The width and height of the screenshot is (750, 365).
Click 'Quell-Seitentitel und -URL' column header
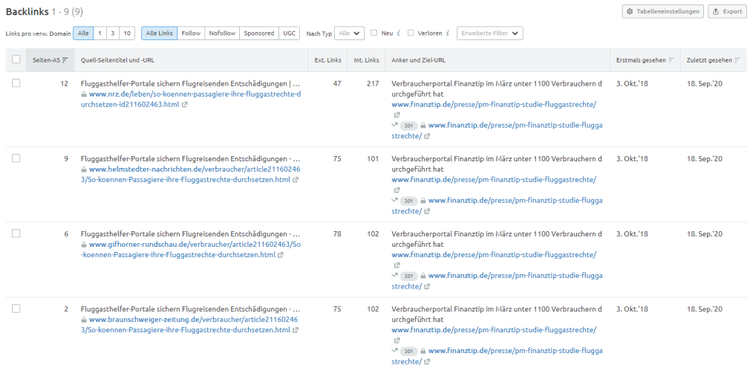coord(118,60)
